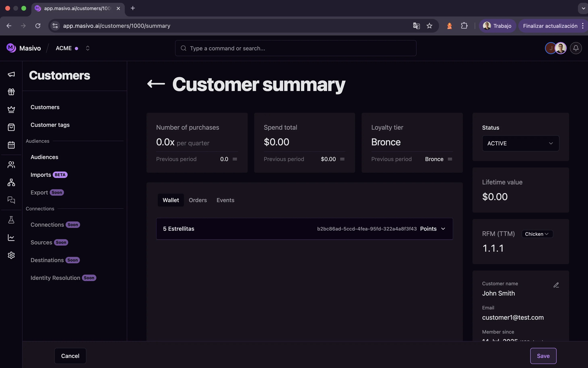588x368 pixels.
Task: Switch to the Orders tab
Action: tap(198, 200)
